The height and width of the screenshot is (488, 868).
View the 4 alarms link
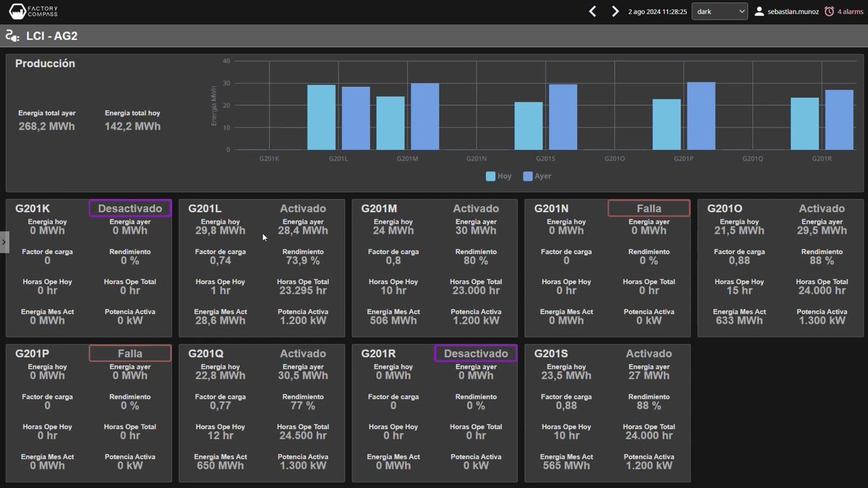pyautogui.click(x=849, y=12)
